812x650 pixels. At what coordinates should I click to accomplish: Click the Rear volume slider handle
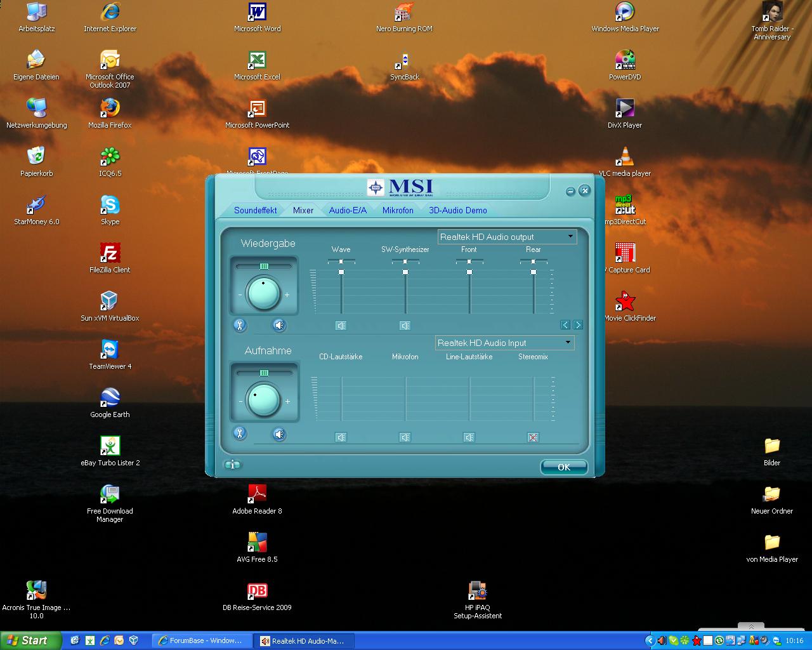point(534,272)
